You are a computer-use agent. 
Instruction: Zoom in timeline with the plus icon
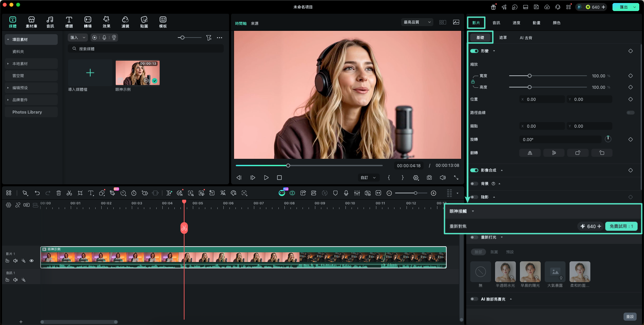433,193
